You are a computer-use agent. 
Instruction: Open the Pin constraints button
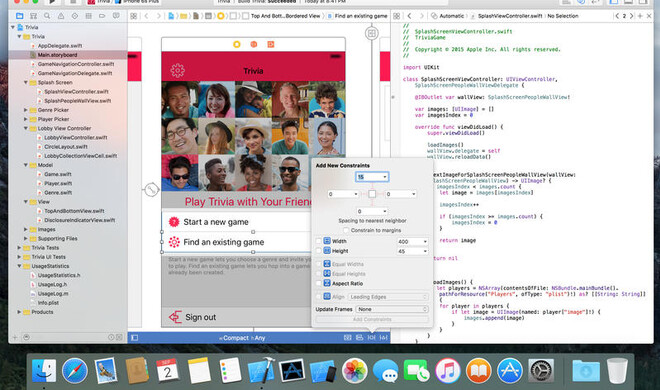pyautogui.click(x=371, y=337)
